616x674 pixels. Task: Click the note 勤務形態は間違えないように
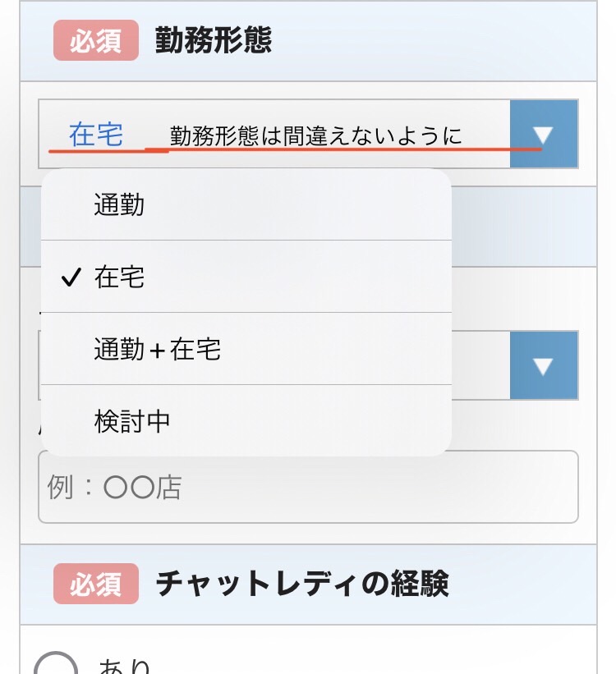click(x=316, y=135)
